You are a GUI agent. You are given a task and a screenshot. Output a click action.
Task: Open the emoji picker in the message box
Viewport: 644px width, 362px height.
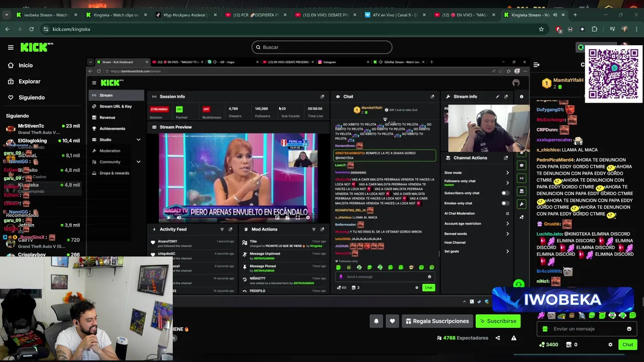coord(629,329)
